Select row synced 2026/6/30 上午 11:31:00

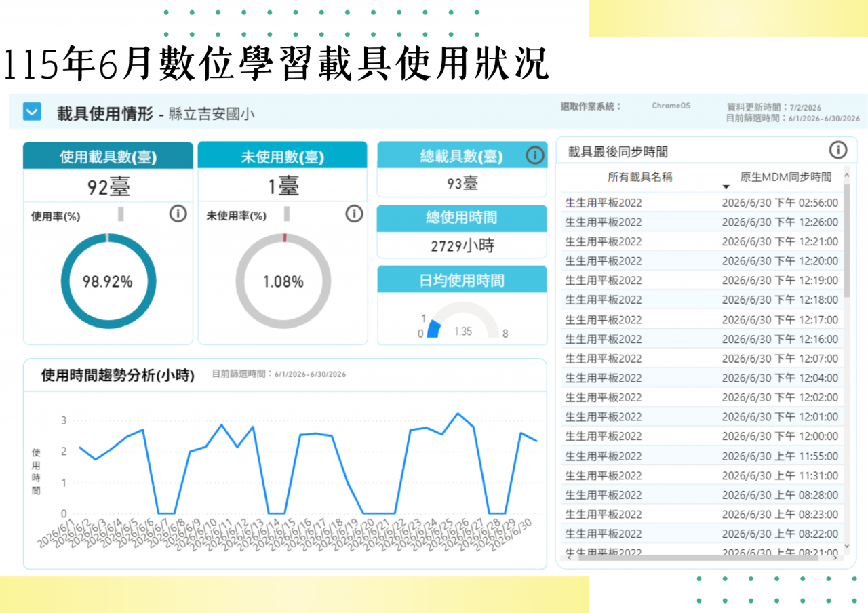703,475
